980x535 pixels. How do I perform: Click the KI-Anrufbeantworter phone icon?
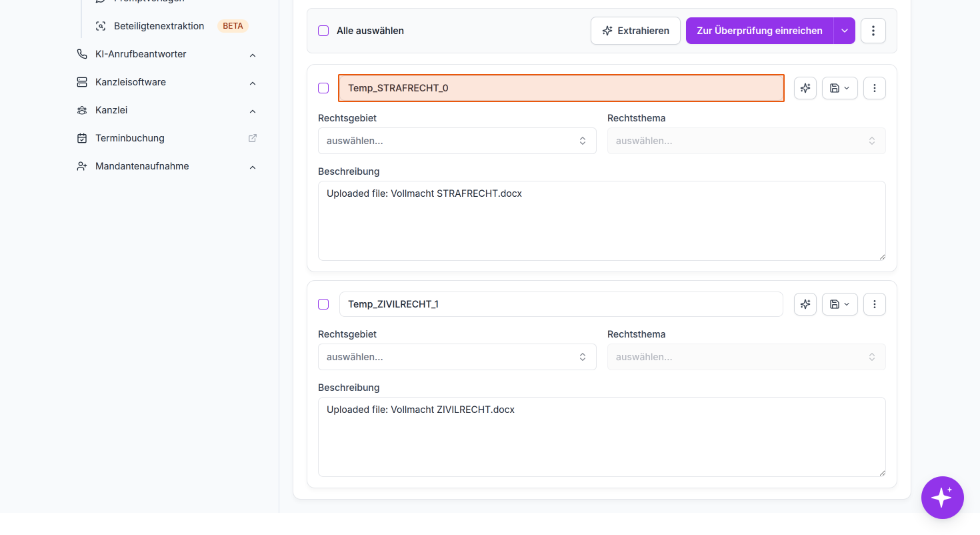tap(82, 54)
